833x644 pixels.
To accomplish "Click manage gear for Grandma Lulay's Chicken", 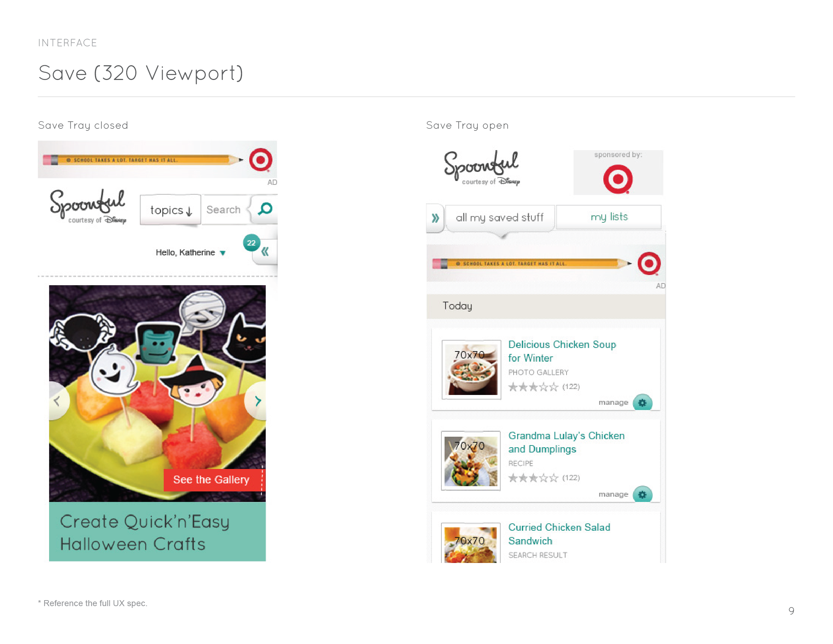I will pos(642,495).
